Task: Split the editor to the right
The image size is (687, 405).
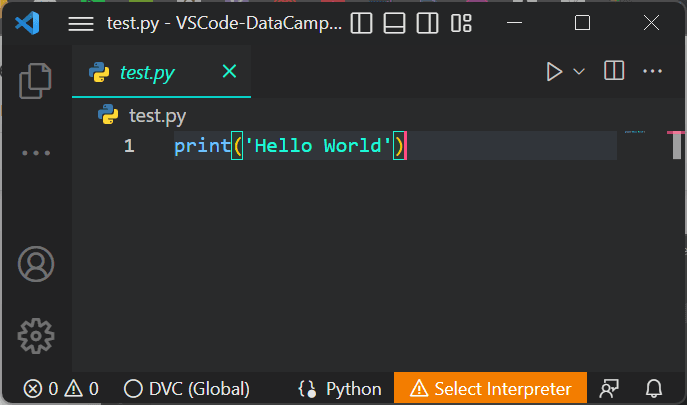Action: [614, 71]
